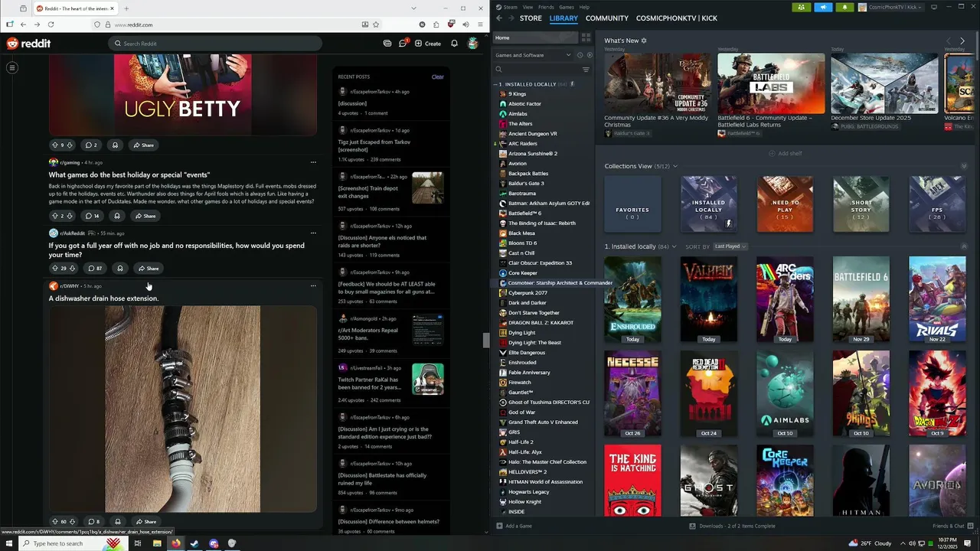980x551 pixels.
Task: Downvote the r/gaming holiday events post
Action: coord(70,216)
